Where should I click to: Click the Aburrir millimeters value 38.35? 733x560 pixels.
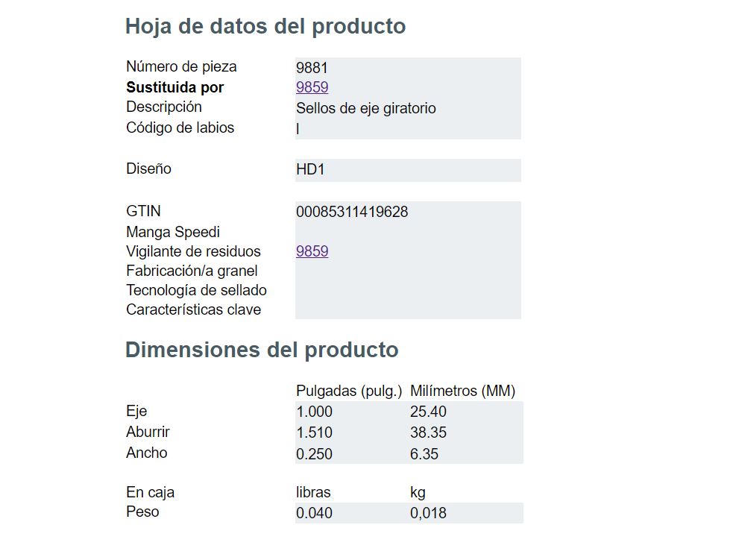(x=428, y=432)
